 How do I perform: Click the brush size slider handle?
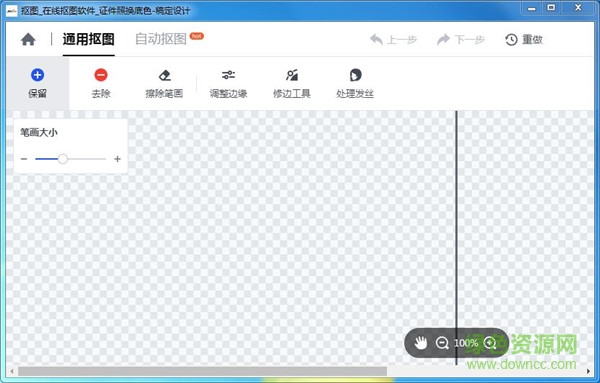click(x=63, y=159)
